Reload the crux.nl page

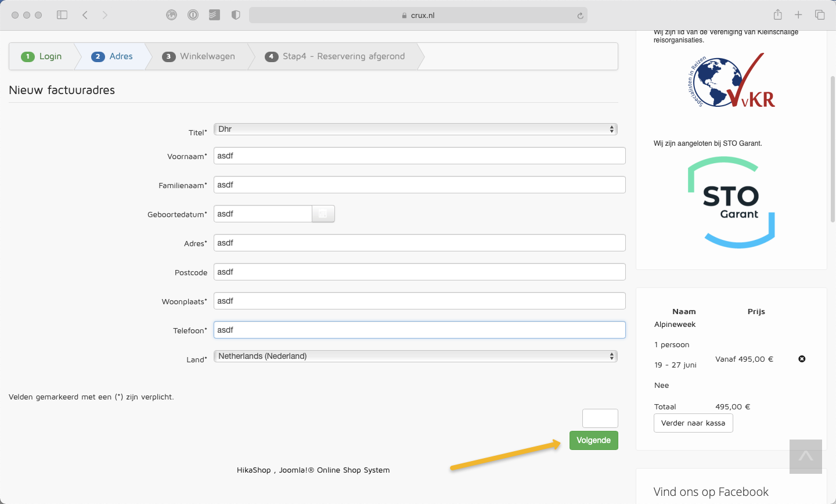(580, 16)
